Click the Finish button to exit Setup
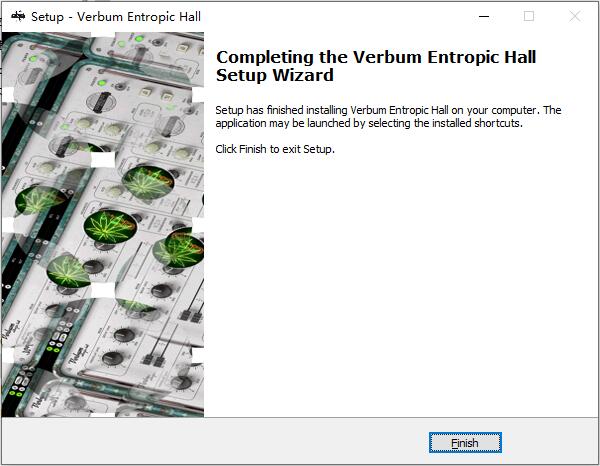Image resolution: width=600 pixels, height=466 pixels. tap(465, 443)
